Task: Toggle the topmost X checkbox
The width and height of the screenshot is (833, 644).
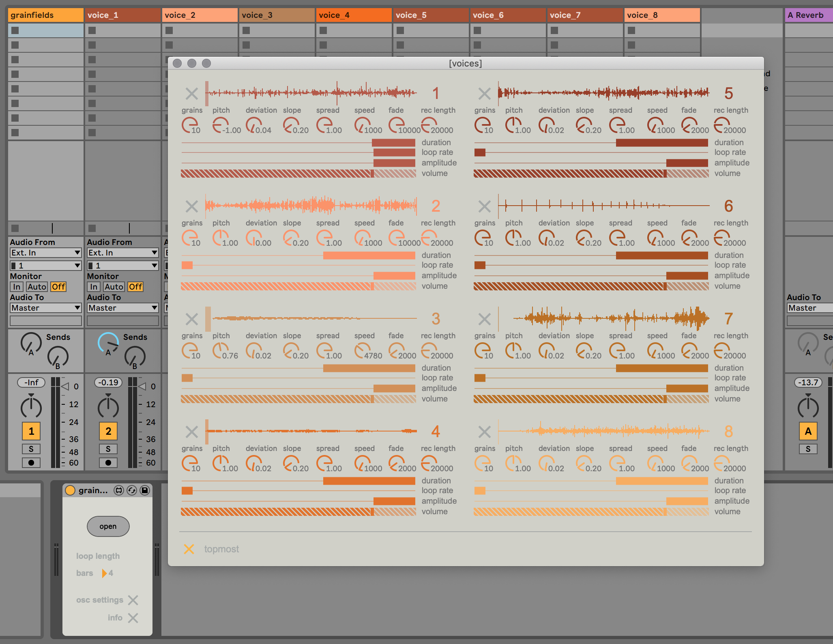Action: 189,549
